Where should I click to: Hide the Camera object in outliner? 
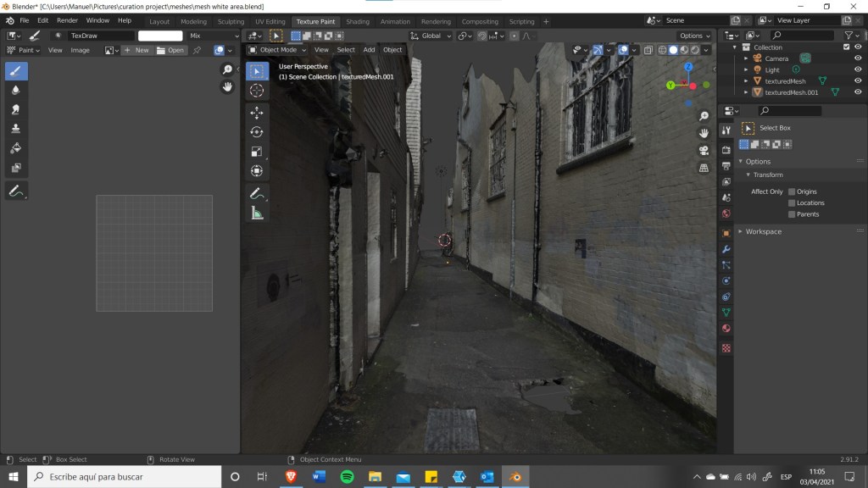858,58
